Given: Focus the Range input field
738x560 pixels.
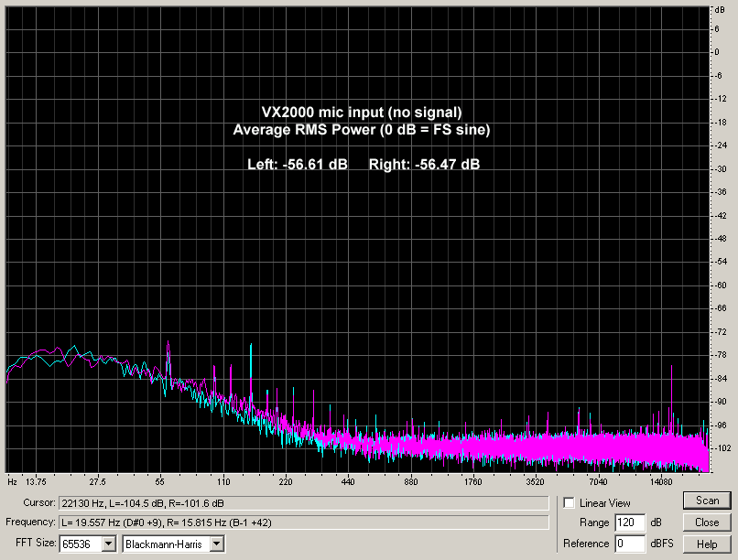Looking at the screenshot, I should pyautogui.click(x=630, y=522).
